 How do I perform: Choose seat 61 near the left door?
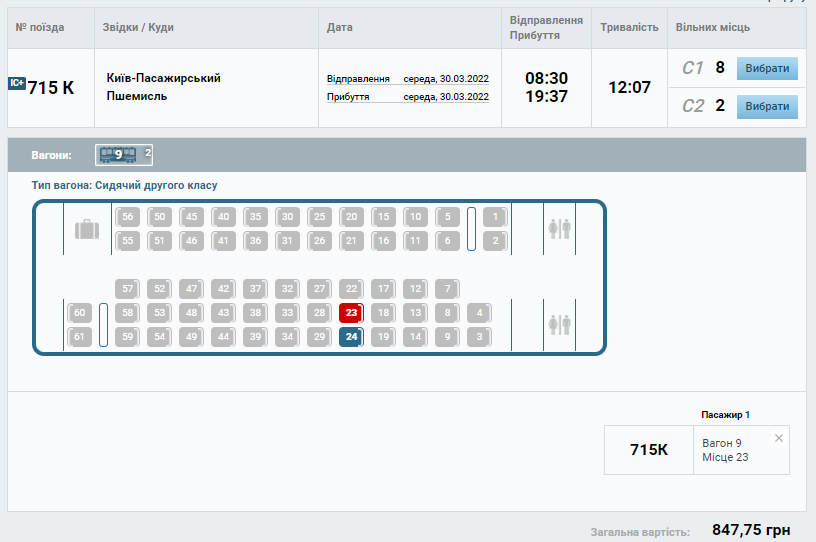click(80, 337)
